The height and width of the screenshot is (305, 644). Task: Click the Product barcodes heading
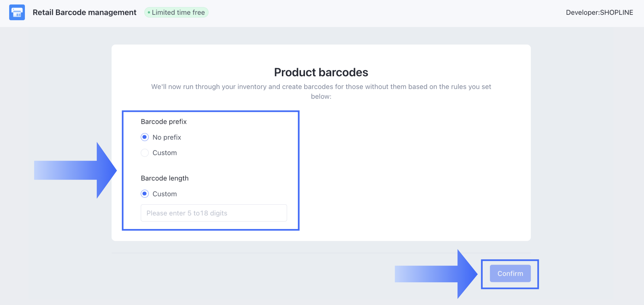[321, 72]
